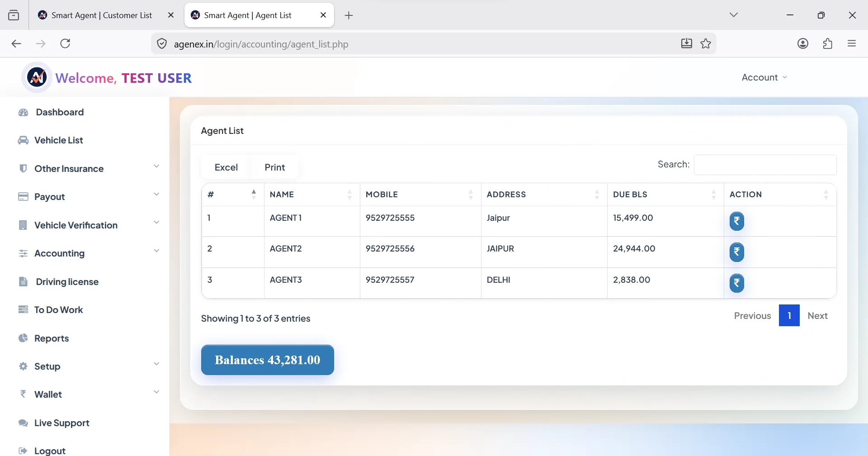Click the Search input field
The width and height of the screenshot is (868, 456).
tap(765, 165)
